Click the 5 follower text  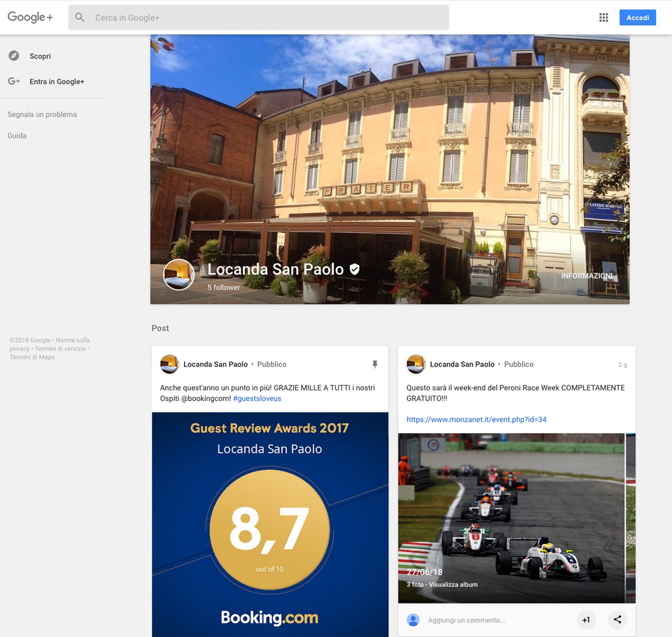click(224, 287)
